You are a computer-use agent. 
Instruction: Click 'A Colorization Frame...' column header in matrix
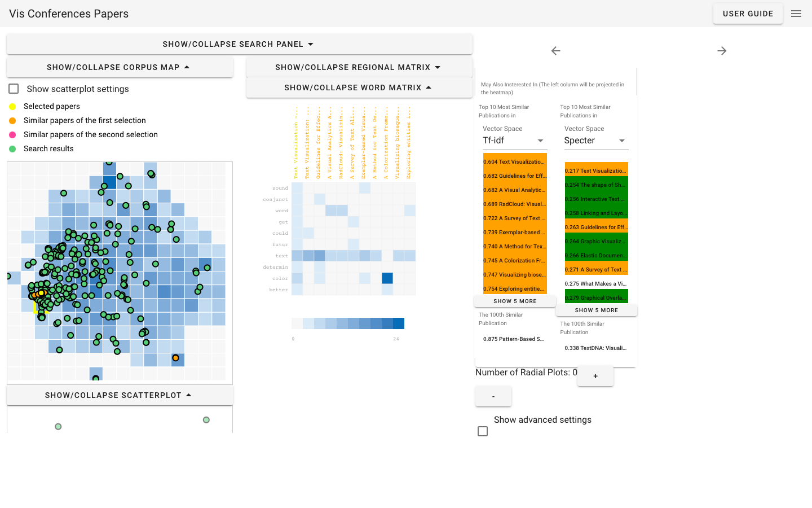(386, 143)
